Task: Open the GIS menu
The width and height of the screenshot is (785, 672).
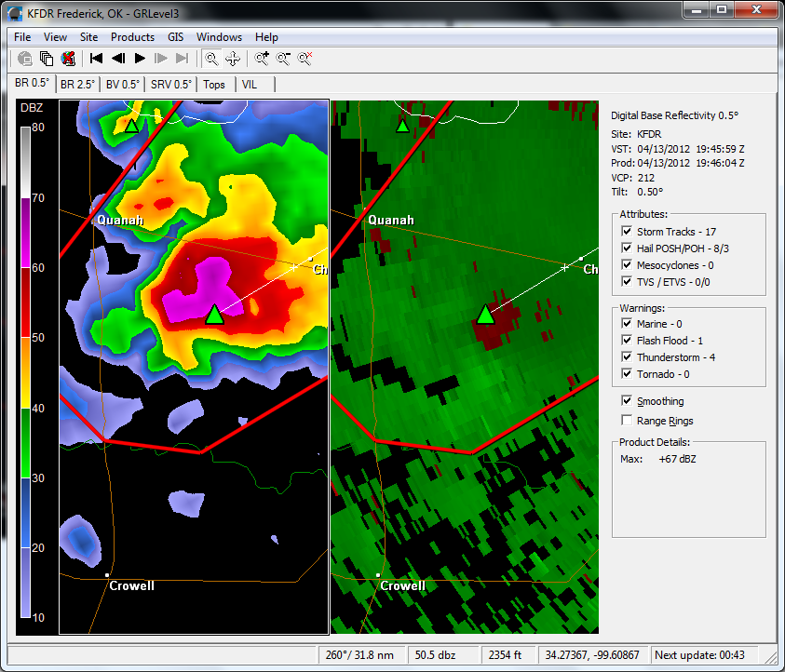Action: coord(176,37)
